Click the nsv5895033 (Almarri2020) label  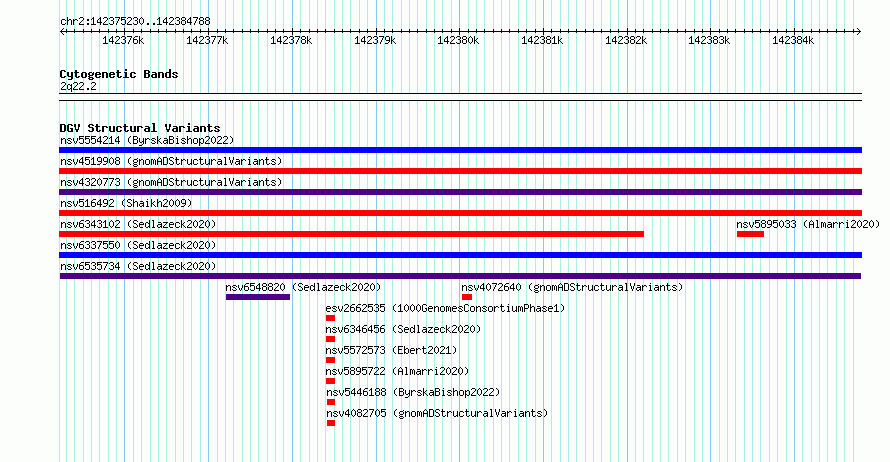[808, 224]
